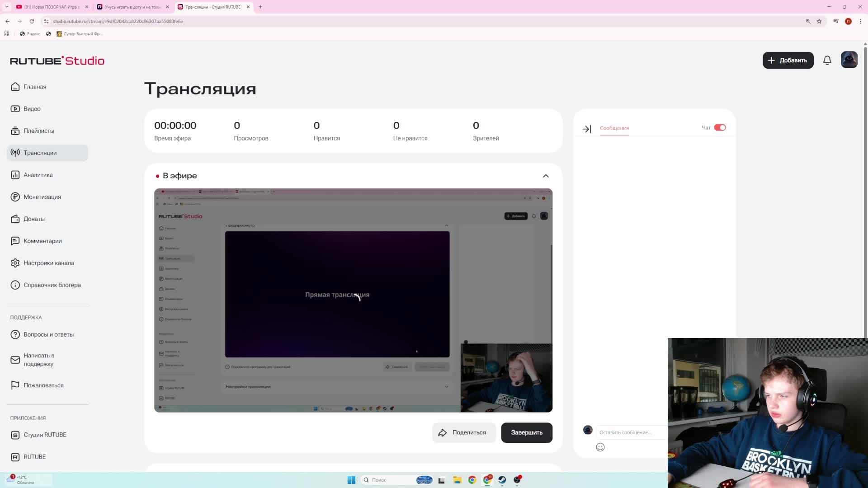The image size is (868, 488).
Task: Open the notification bell in RUTUBE Studio
Action: [827, 60]
